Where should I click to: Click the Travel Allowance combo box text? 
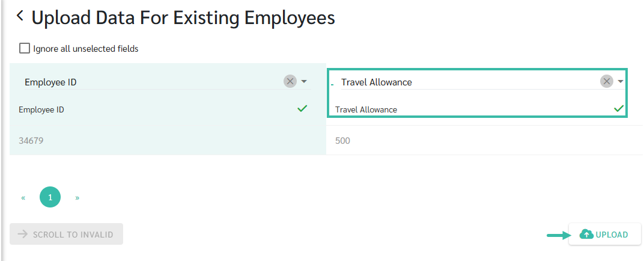tap(377, 82)
